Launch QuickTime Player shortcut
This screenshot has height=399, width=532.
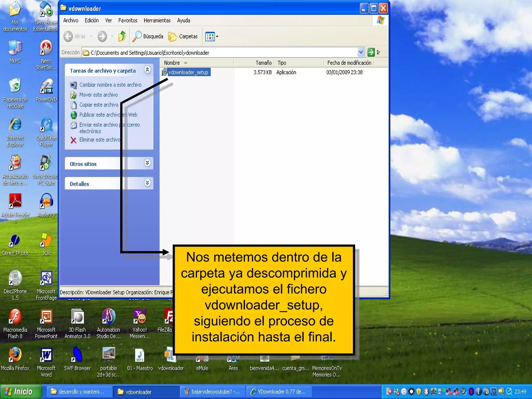pyautogui.click(x=46, y=132)
